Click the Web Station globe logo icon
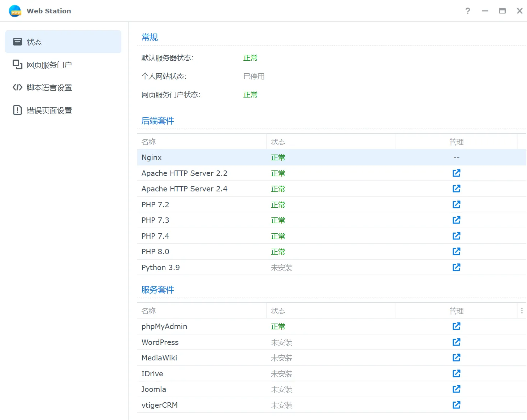The image size is (527, 420). [x=15, y=11]
